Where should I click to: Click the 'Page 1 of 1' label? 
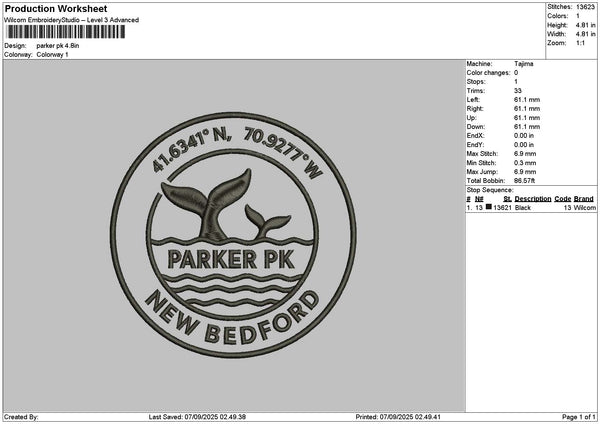point(579,417)
